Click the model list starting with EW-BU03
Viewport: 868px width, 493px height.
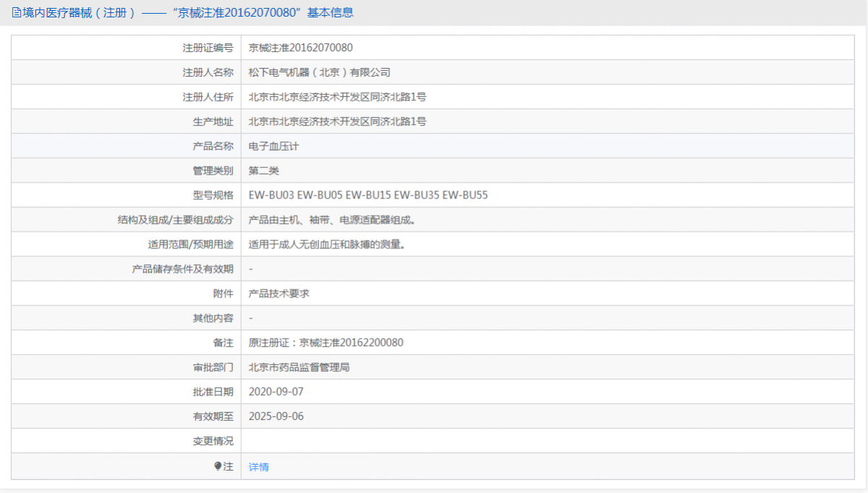369,195
